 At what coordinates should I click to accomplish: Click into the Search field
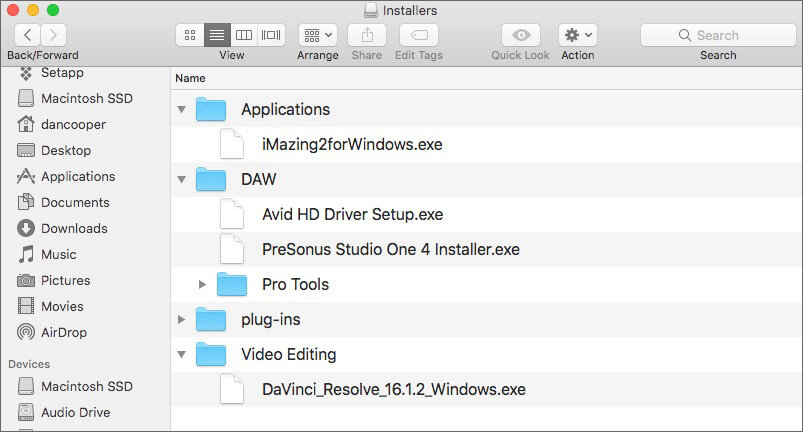[x=718, y=35]
